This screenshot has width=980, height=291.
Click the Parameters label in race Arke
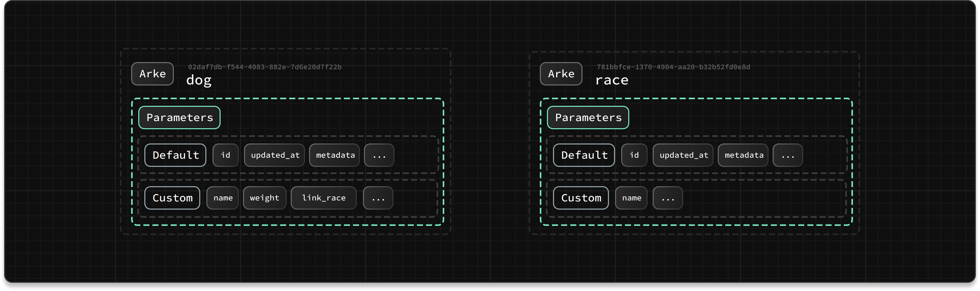[x=588, y=118]
